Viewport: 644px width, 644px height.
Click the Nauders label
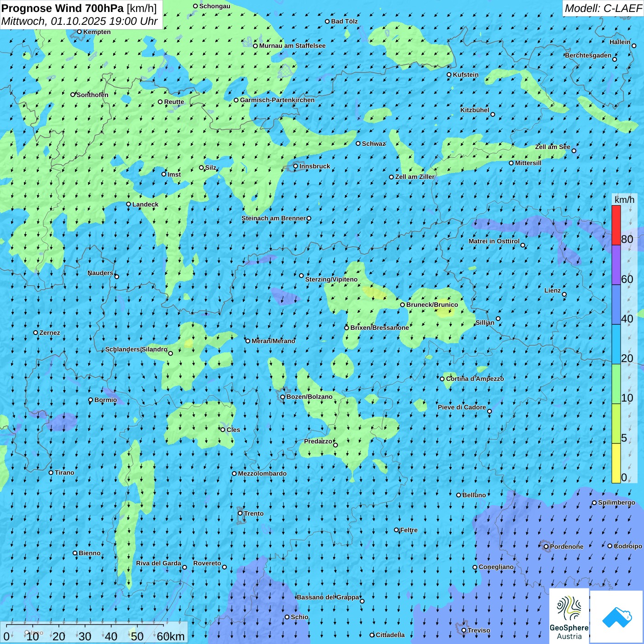(x=100, y=273)
